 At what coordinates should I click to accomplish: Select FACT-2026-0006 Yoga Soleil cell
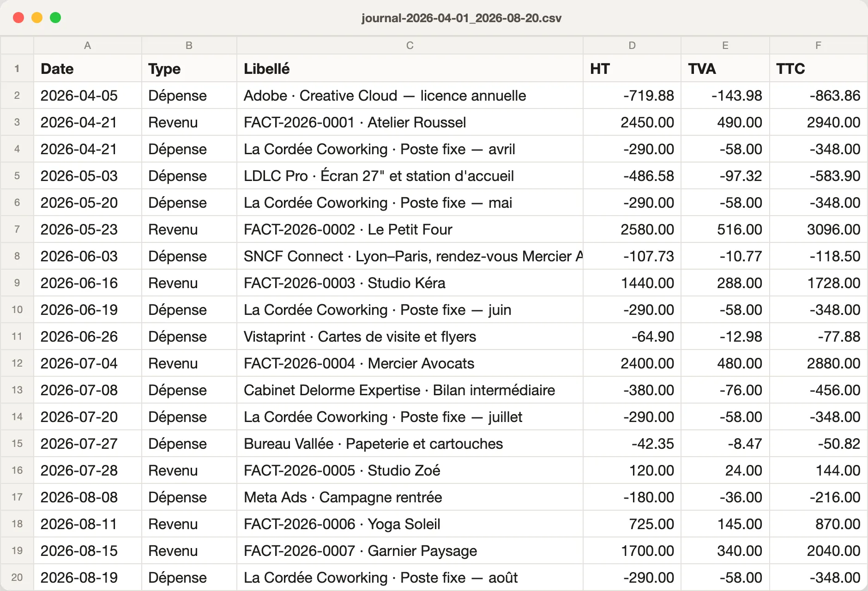coord(410,524)
